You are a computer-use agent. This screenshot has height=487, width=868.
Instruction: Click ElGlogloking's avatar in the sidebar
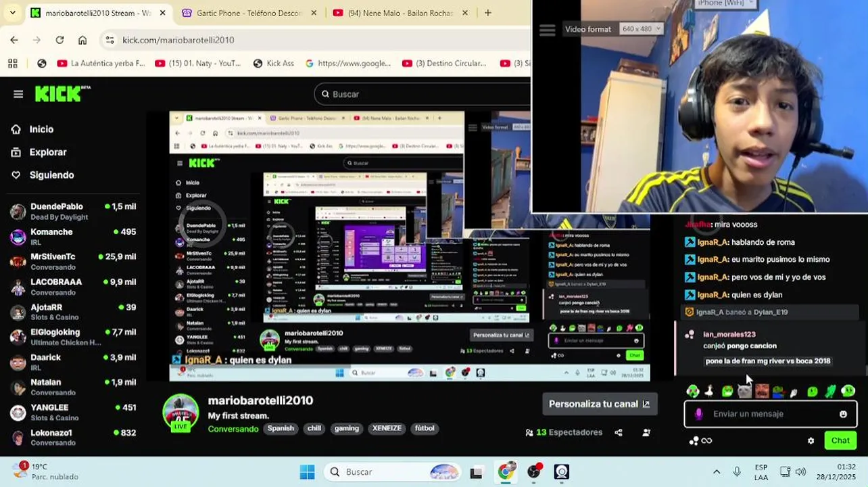18,337
